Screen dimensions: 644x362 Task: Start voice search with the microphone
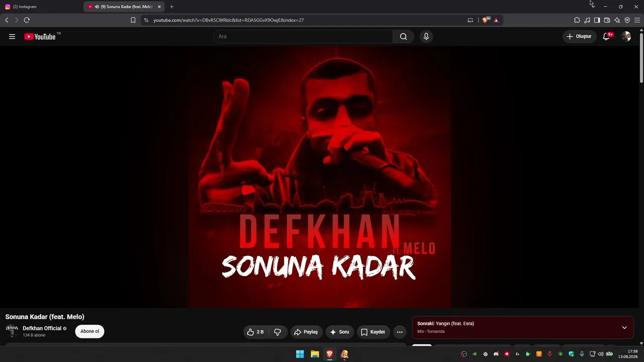click(x=426, y=37)
